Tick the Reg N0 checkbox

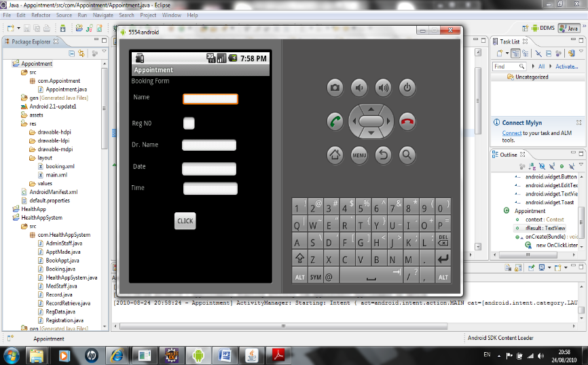click(x=189, y=123)
